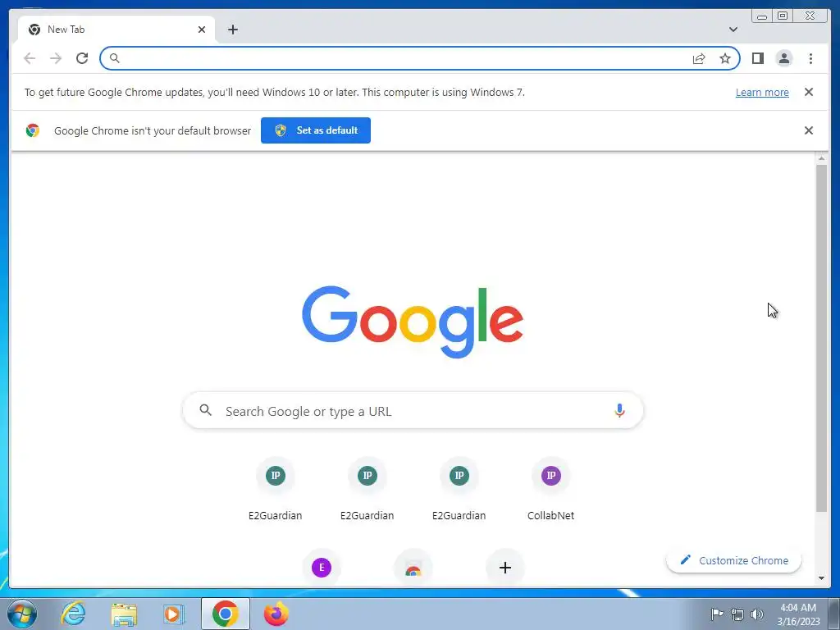Click the Chrome taskbar icon
The width and height of the screenshot is (840, 630).
[x=226, y=614]
